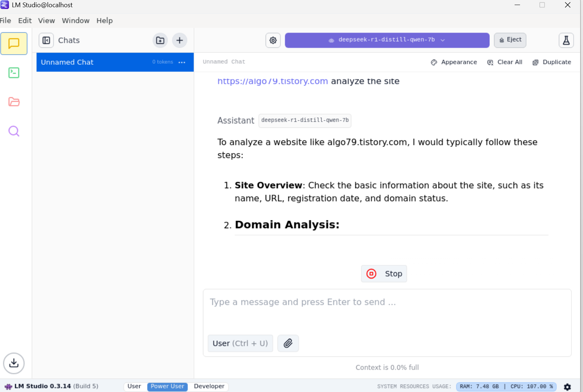Minimize the LM Studio window

[x=518, y=5]
